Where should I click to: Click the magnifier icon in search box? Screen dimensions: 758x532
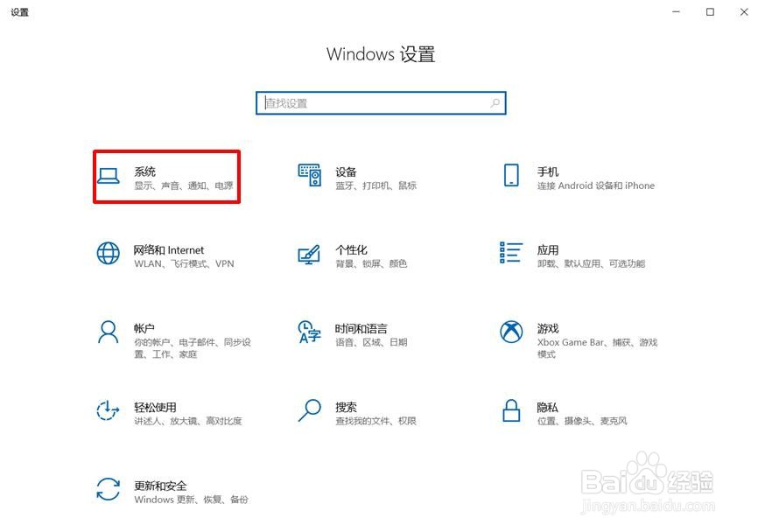(x=495, y=103)
